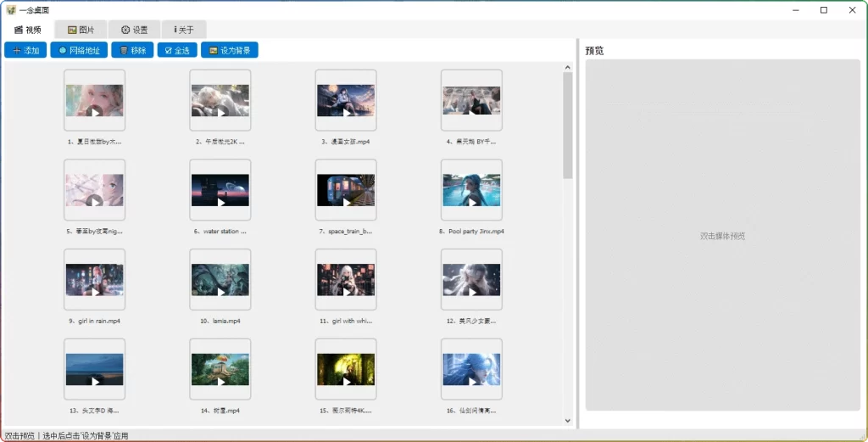The height and width of the screenshot is (442, 868).
Task: Select video thumbnail number 4
Action: (x=471, y=100)
